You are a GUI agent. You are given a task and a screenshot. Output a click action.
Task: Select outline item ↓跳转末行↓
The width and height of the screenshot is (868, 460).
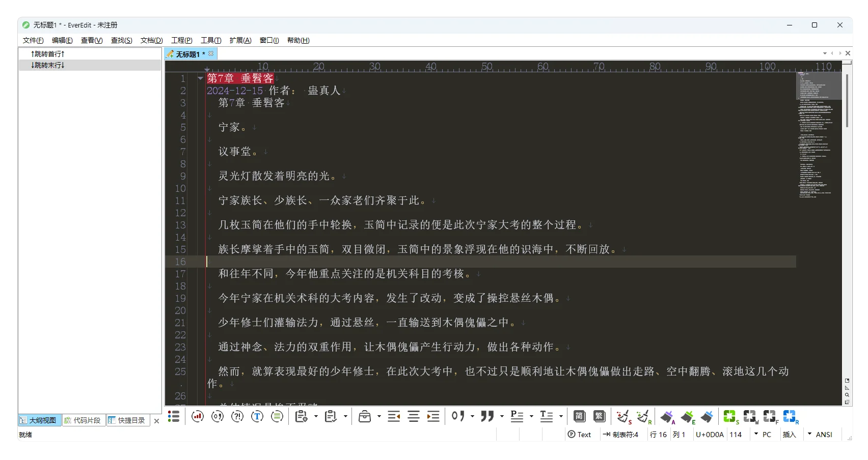point(90,65)
